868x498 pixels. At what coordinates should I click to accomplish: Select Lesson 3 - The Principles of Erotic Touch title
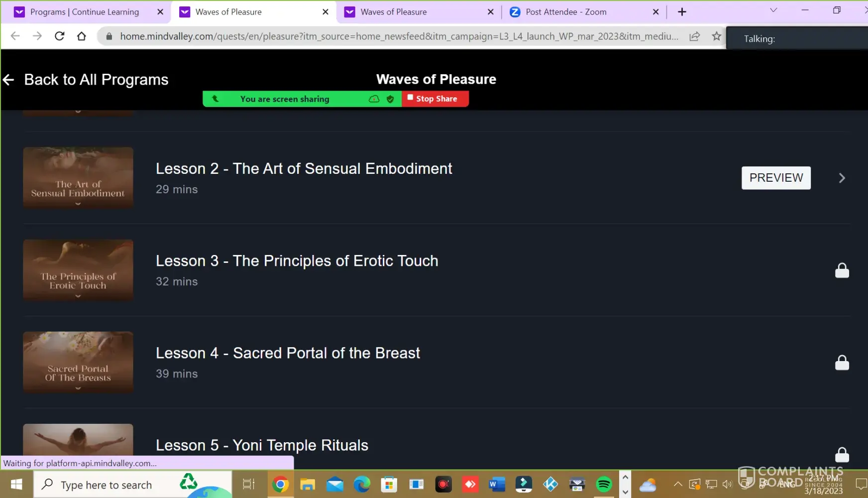pos(297,261)
